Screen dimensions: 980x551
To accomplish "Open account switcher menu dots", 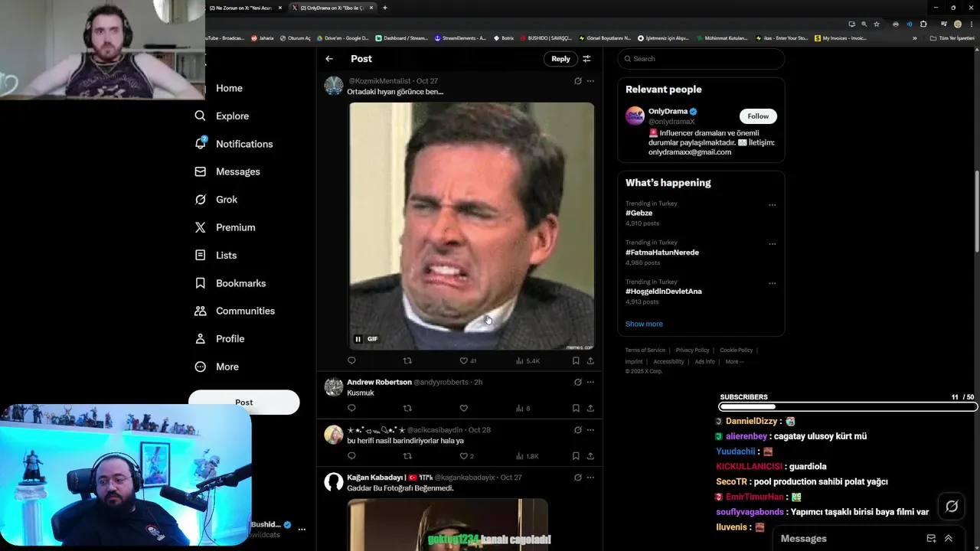I will pos(302,529).
